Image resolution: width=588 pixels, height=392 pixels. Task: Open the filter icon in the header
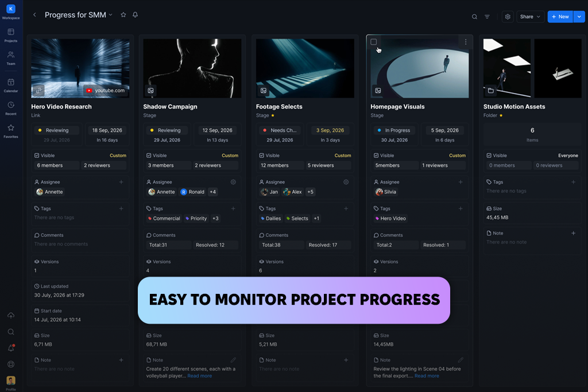[487, 17]
